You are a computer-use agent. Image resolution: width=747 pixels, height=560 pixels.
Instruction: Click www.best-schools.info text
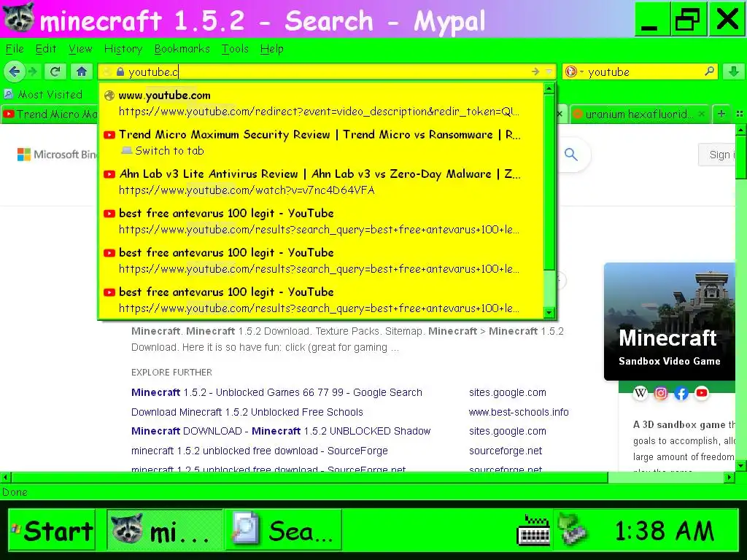pyautogui.click(x=519, y=412)
